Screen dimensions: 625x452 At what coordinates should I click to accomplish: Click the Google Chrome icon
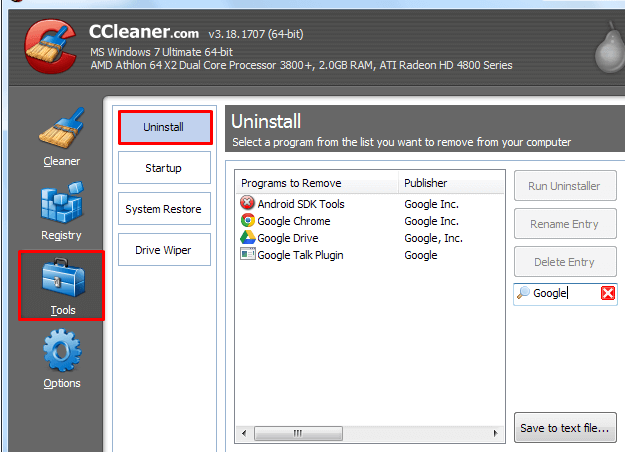[248, 220]
